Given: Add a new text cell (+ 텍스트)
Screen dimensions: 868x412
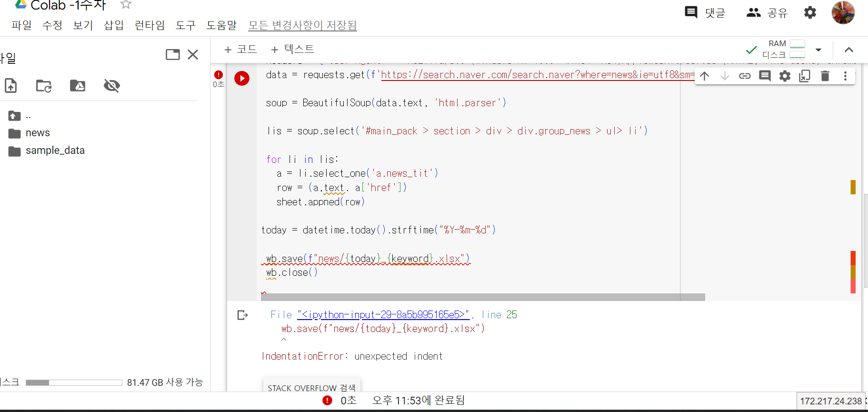Looking at the screenshot, I should 292,49.
